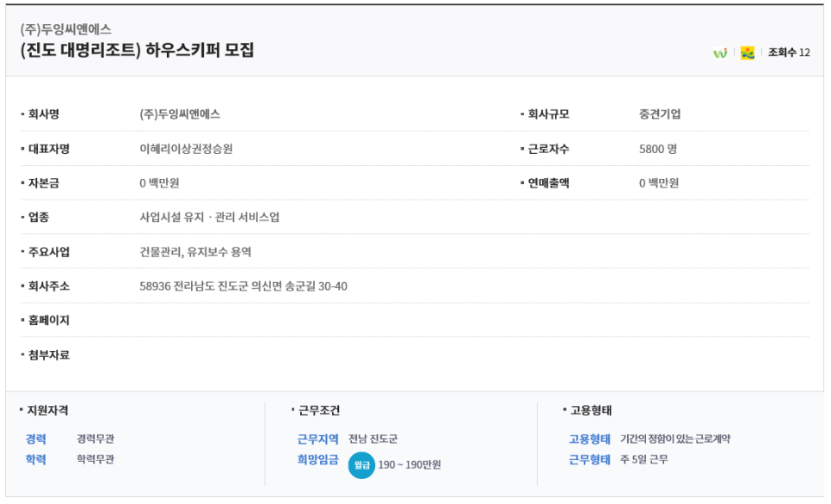Click the 학력무관 value
The width and height of the screenshot is (831, 504).
click(95, 459)
